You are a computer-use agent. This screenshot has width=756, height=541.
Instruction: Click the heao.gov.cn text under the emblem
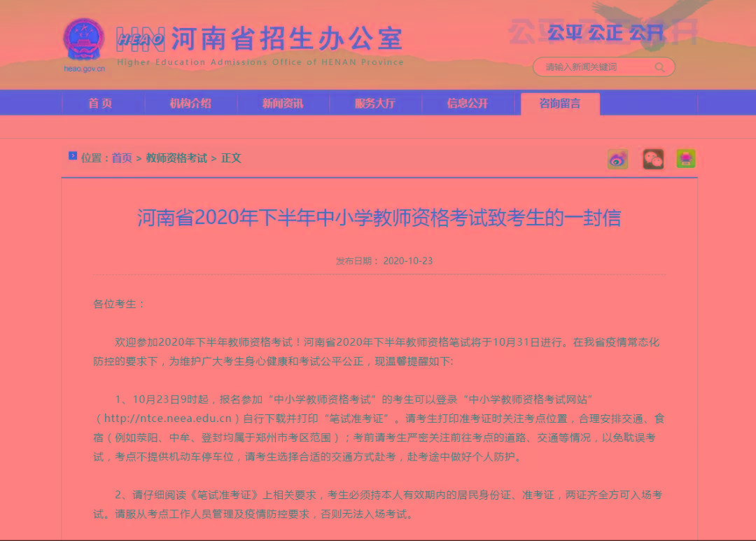(84, 70)
